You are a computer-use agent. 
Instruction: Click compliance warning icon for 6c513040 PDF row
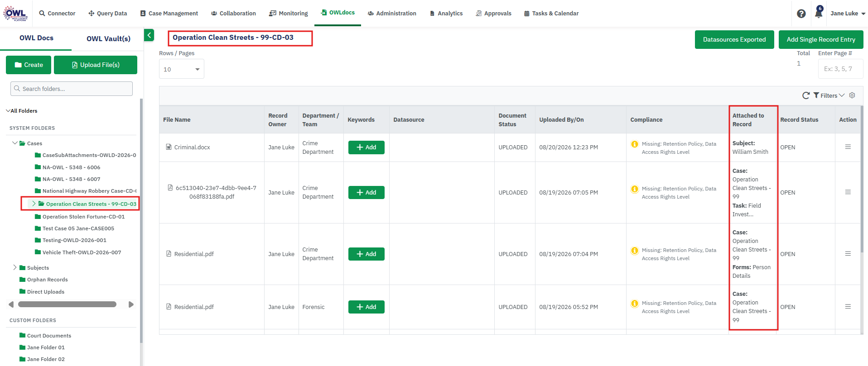click(x=635, y=189)
